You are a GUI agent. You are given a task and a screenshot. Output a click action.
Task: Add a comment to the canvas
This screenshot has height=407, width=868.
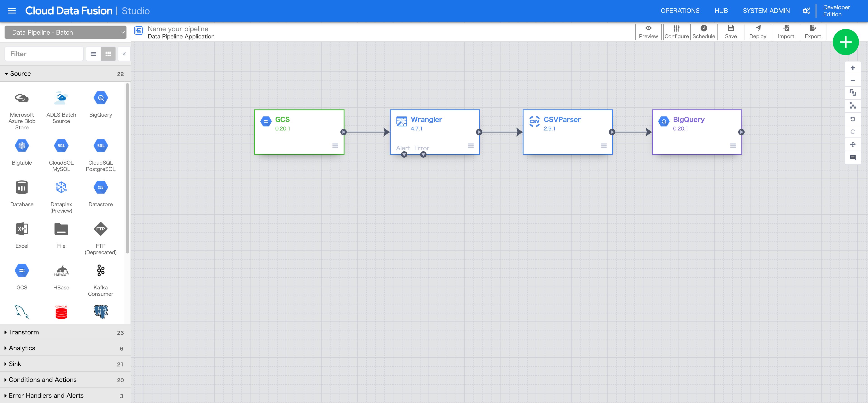pyautogui.click(x=853, y=157)
